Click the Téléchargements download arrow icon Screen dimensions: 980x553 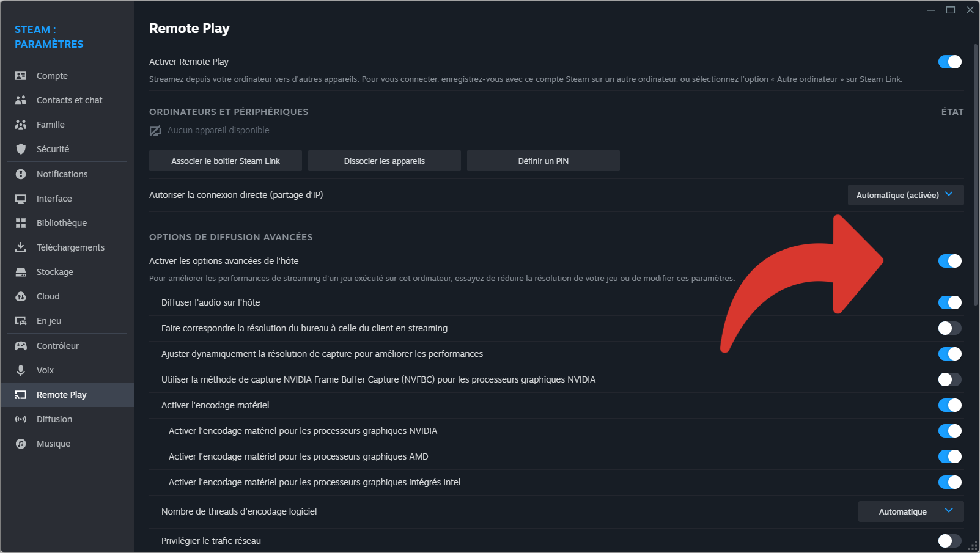(21, 247)
